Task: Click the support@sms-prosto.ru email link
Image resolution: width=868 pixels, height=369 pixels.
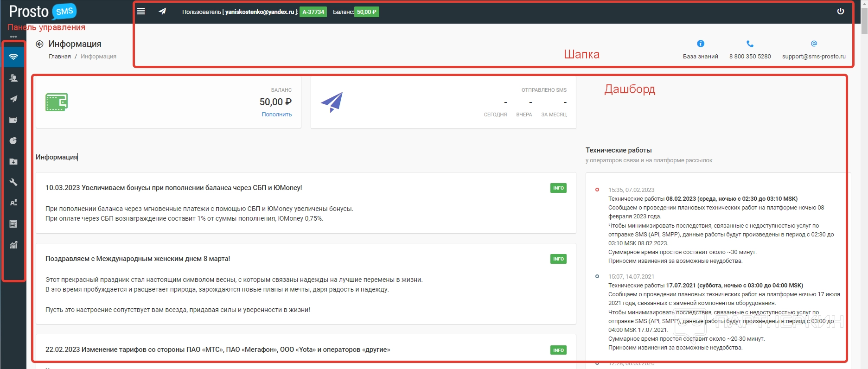Action: tap(814, 57)
